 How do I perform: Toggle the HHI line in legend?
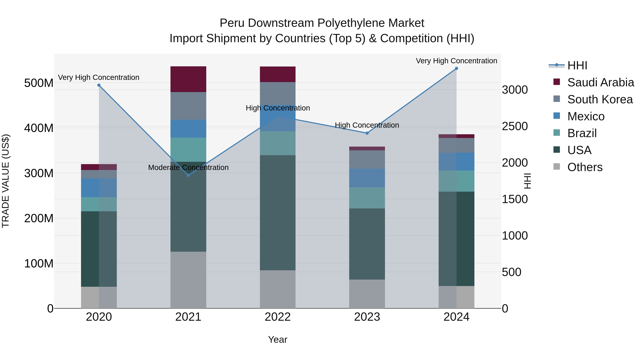click(568, 65)
